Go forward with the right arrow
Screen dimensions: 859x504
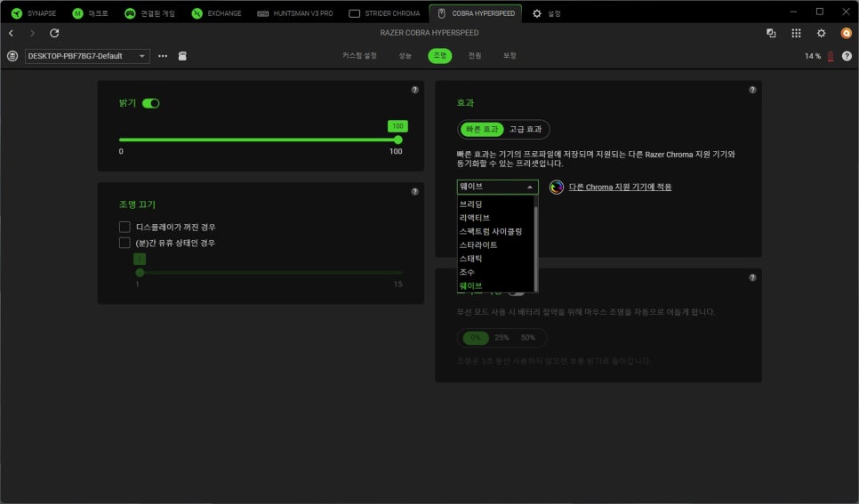pos(32,34)
